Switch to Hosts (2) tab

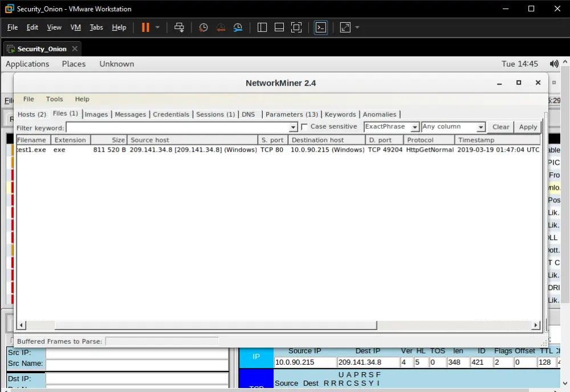pyautogui.click(x=32, y=115)
